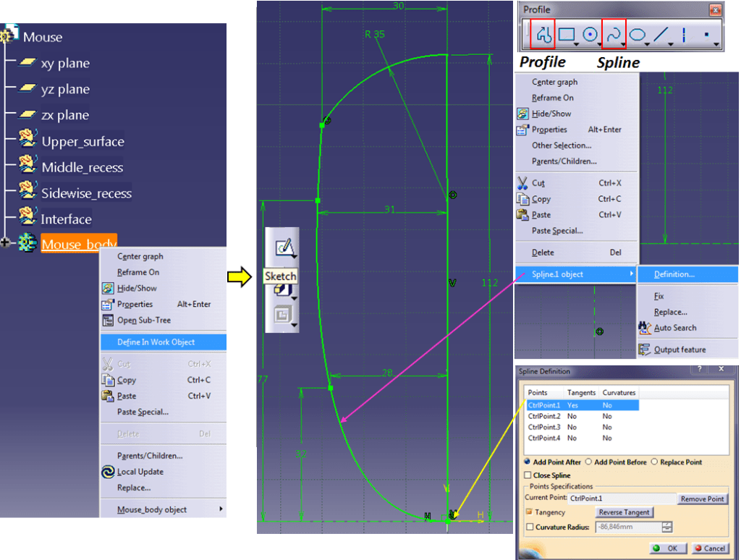Select the Spline tool icon

point(614,34)
